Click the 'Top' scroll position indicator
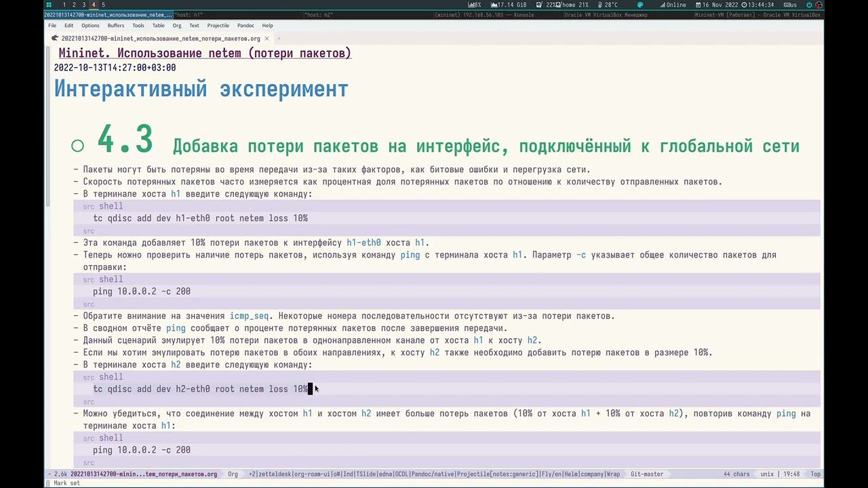 816,474
